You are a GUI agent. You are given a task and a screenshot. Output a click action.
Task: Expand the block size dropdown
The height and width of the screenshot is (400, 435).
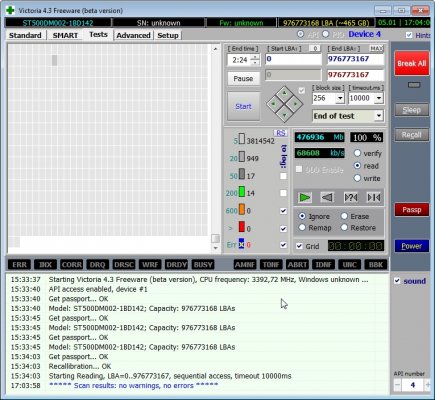tap(340, 98)
